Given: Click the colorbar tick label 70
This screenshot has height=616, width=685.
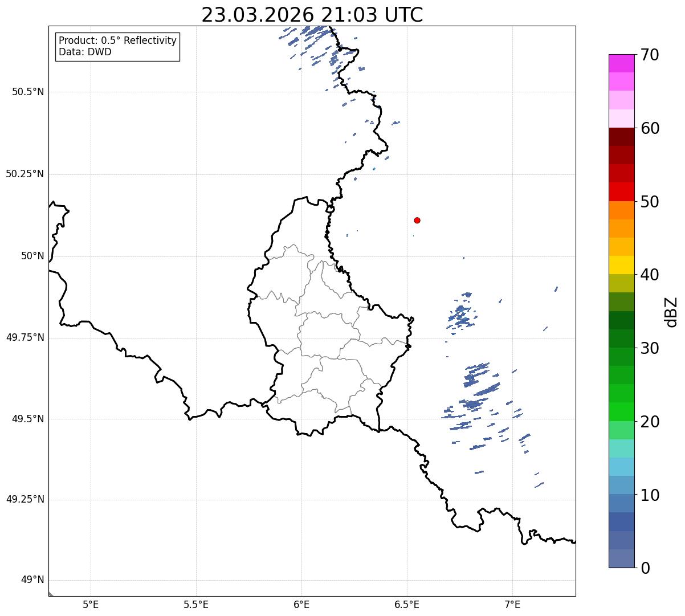Looking at the screenshot, I should [650, 55].
